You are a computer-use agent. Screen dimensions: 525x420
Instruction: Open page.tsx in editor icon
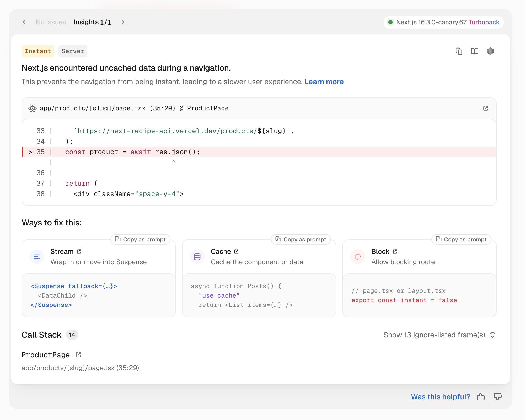[486, 108]
